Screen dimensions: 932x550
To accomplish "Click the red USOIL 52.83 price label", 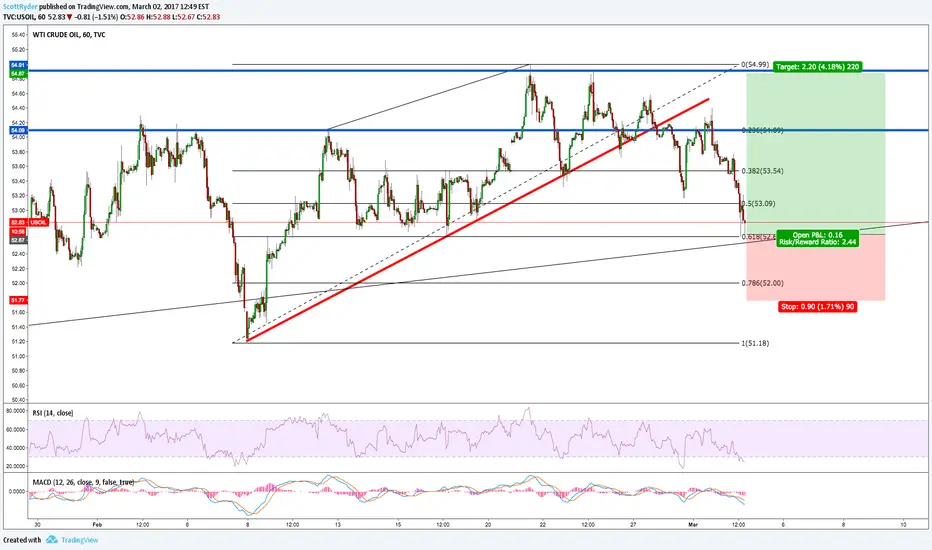I will click(x=29, y=222).
